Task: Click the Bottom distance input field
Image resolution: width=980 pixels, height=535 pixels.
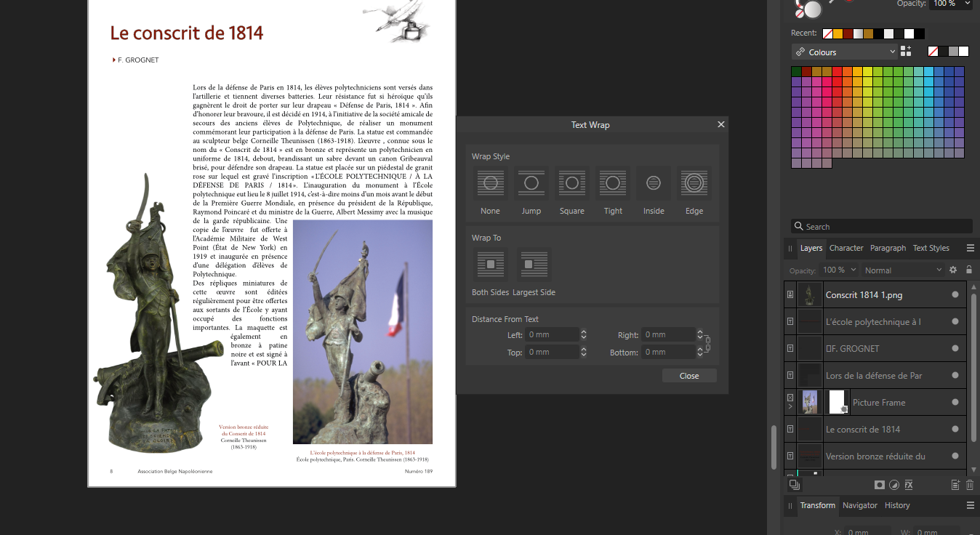Action: pos(669,352)
